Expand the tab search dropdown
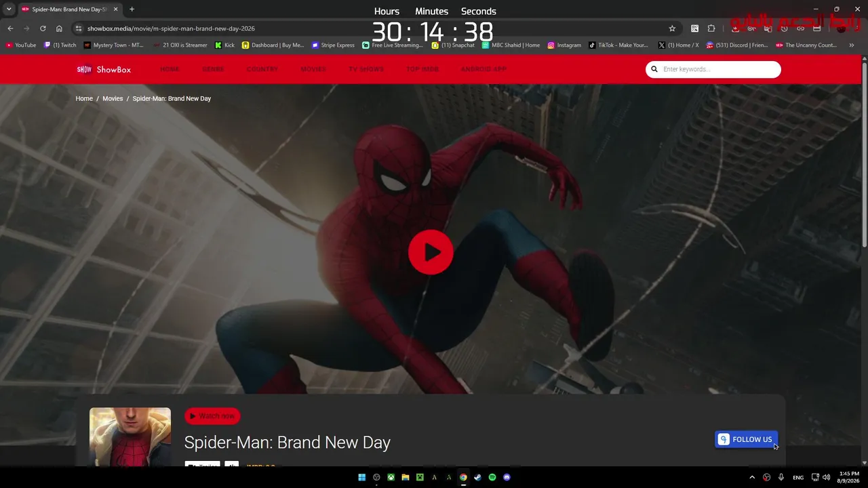Image resolution: width=868 pixels, height=488 pixels. [x=9, y=9]
